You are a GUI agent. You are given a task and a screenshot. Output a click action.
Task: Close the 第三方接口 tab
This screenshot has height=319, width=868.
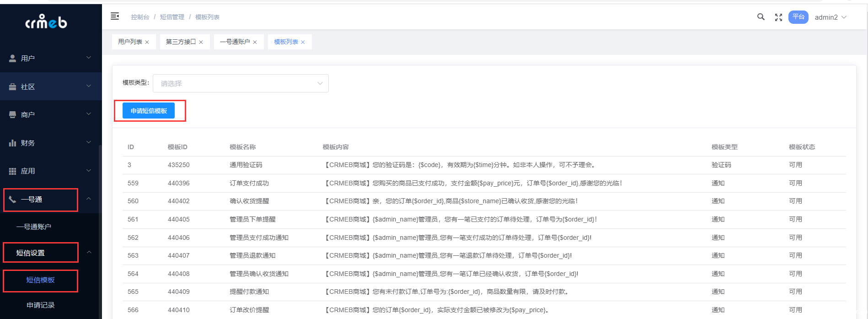tap(201, 42)
